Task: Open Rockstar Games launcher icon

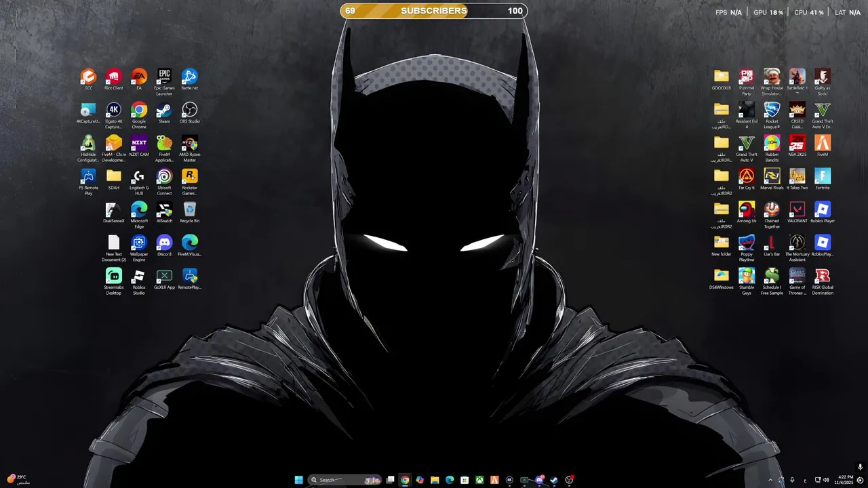Action: point(190,182)
